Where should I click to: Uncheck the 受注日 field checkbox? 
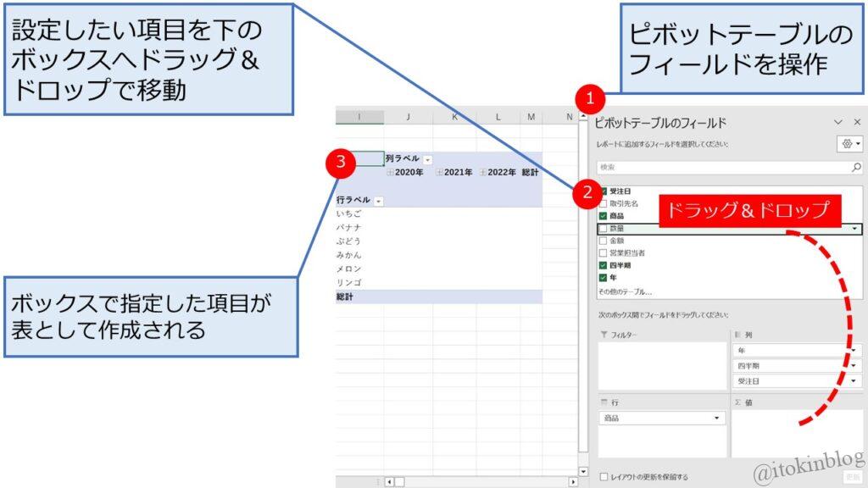(604, 191)
